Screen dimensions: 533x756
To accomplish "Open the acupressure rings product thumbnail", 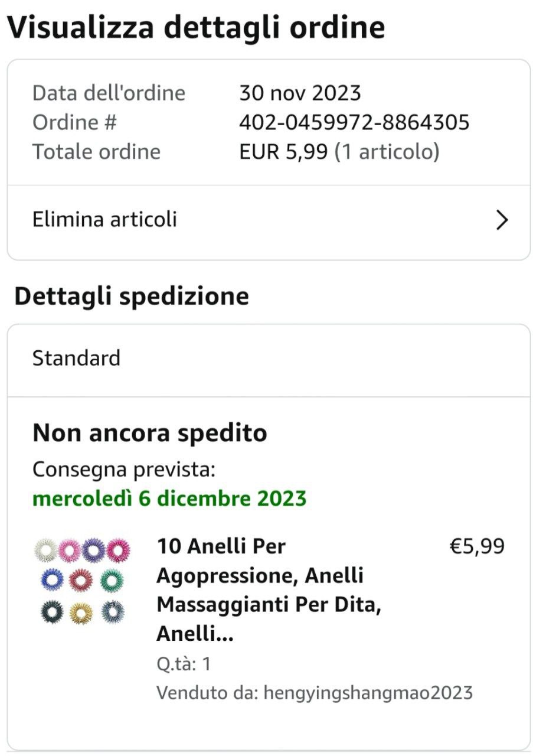I will point(81,582).
